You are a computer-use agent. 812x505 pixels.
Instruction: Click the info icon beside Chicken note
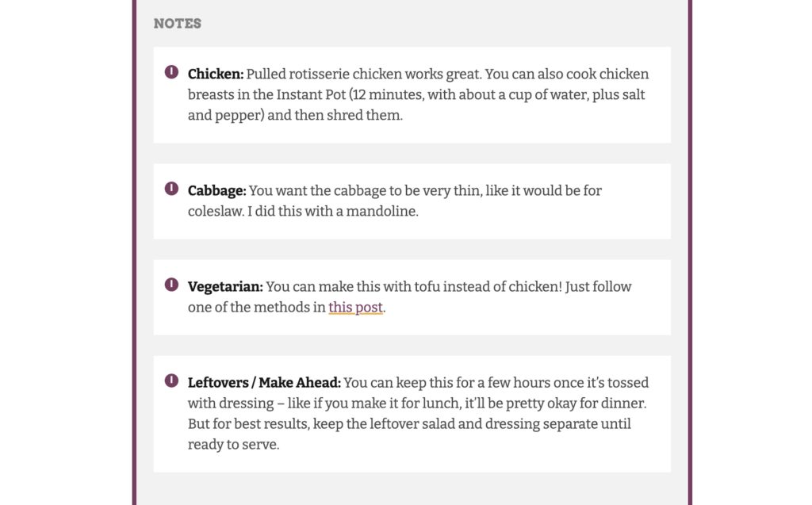[x=171, y=72]
